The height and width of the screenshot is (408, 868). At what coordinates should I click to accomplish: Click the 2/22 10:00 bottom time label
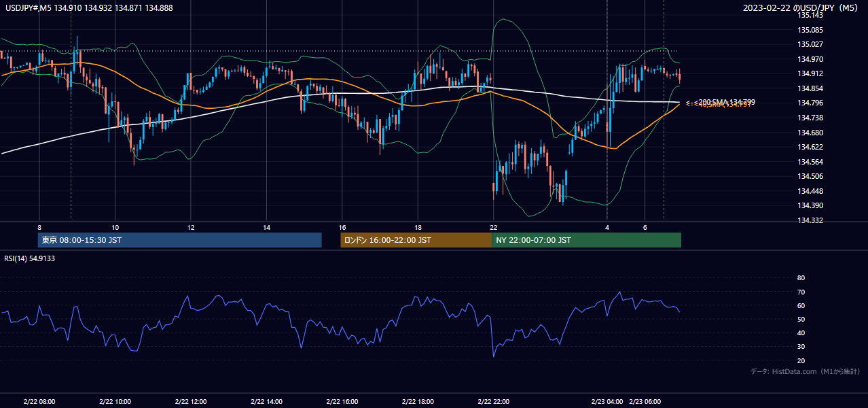click(115, 401)
